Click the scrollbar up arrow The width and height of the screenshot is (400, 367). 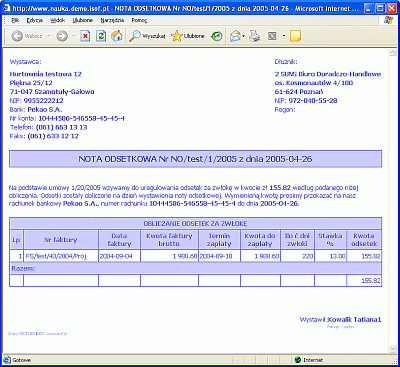393,53
